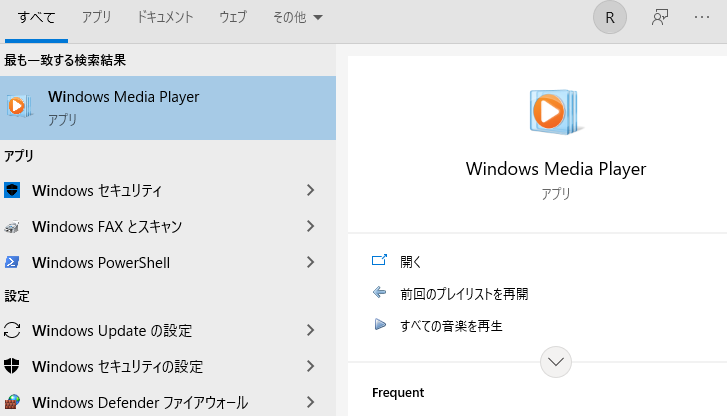This screenshot has height=416, width=727.
Task: Click the Windows セキュリティの設定 shield icon
Action: coord(12,366)
